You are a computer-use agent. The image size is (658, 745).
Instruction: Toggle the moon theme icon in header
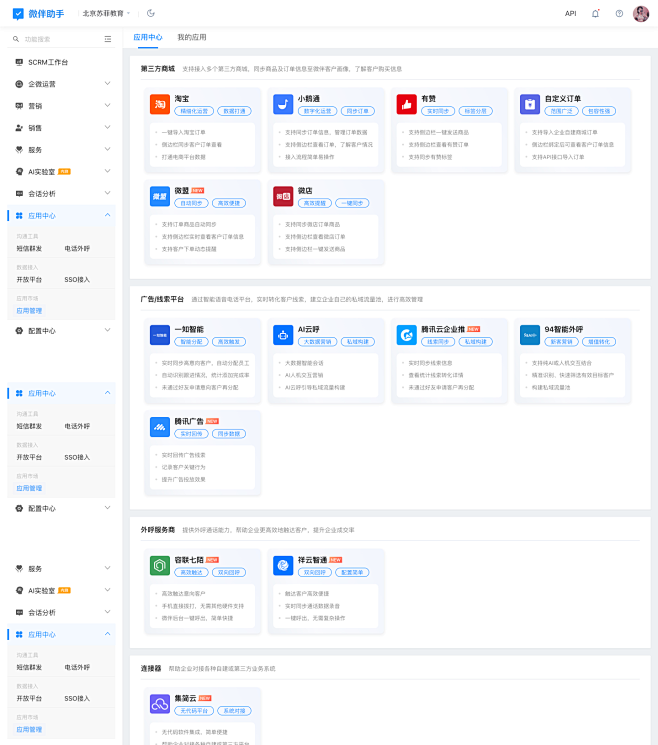[151, 13]
